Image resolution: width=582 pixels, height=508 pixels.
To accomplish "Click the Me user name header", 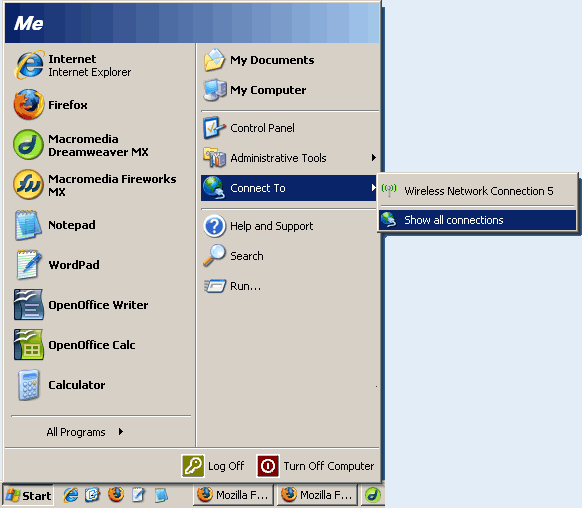I will click(x=29, y=24).
